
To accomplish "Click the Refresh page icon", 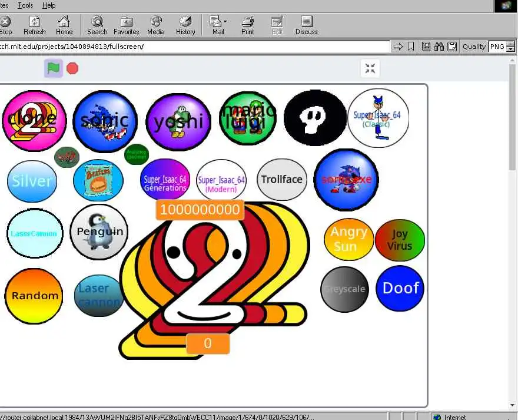I will [34, 25].
